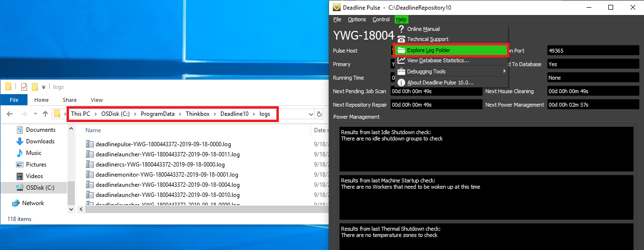Open the address bar history dropdown
Viewport: 644px width, 250px height.
click(311, 114)
